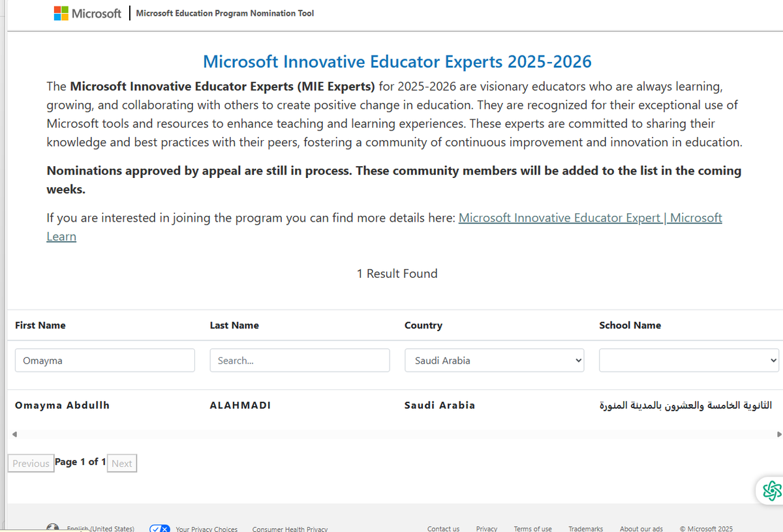Viewport: 783px width, 532px height.
Task: Open Consumer Health Privacy link
Action: pos(290,529)
